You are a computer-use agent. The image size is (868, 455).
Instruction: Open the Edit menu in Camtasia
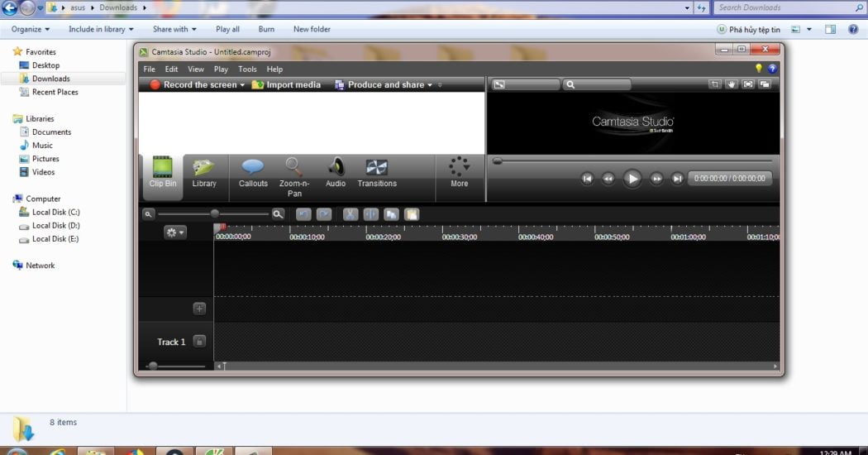pyautogui.click(x=172, y=69)
